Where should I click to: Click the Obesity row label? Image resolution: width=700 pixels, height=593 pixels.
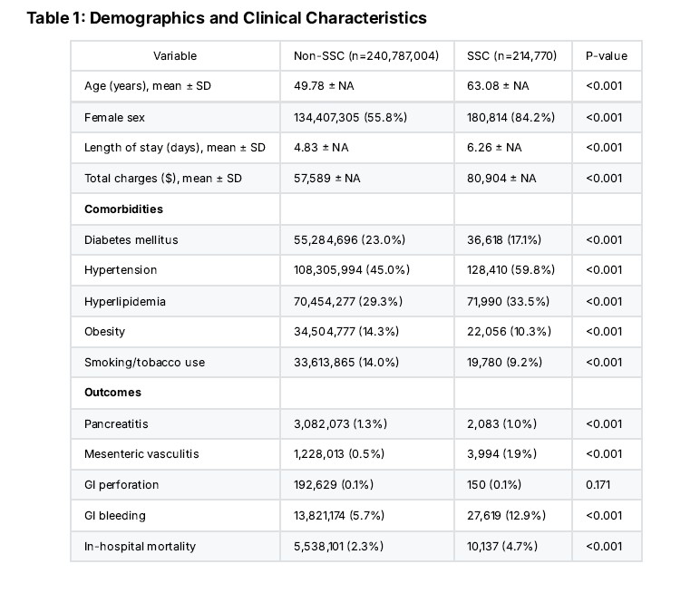(104, 331)
